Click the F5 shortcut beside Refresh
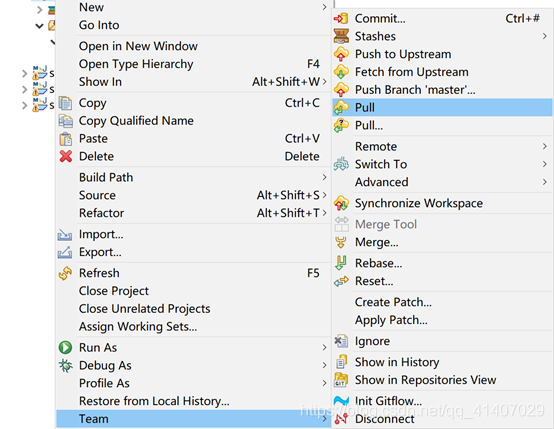Viewport: 554px width, 429px height. (313, 273)
